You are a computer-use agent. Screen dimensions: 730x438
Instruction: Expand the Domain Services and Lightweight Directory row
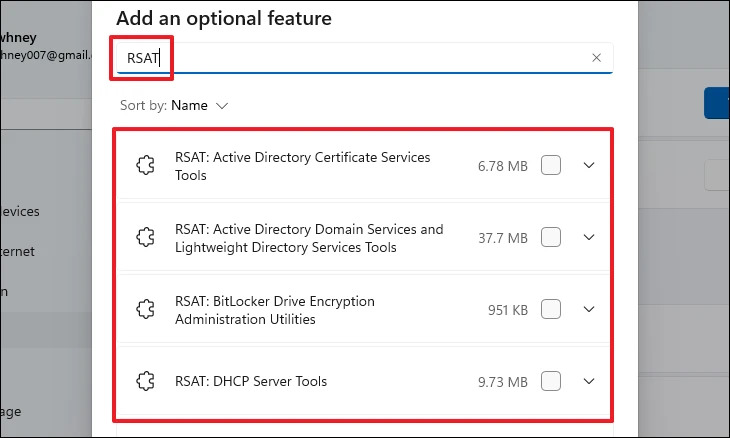tap(588, 238)
